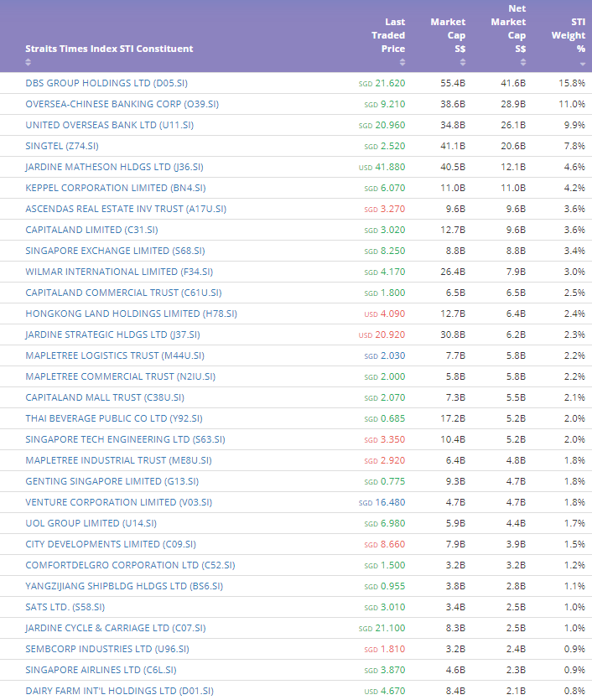Sort by STI Constituent name arrows
The height and width of the screenshot is (700, 592).
click(x=29, y=62)
